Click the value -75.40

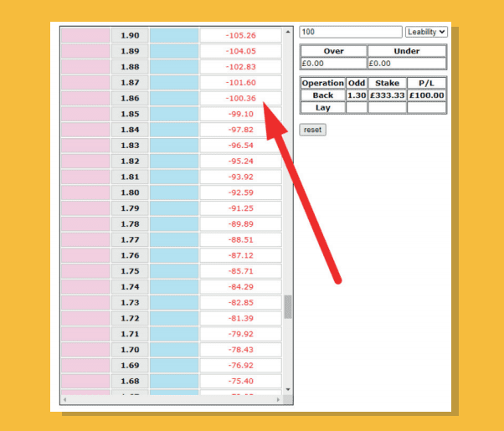241,381
